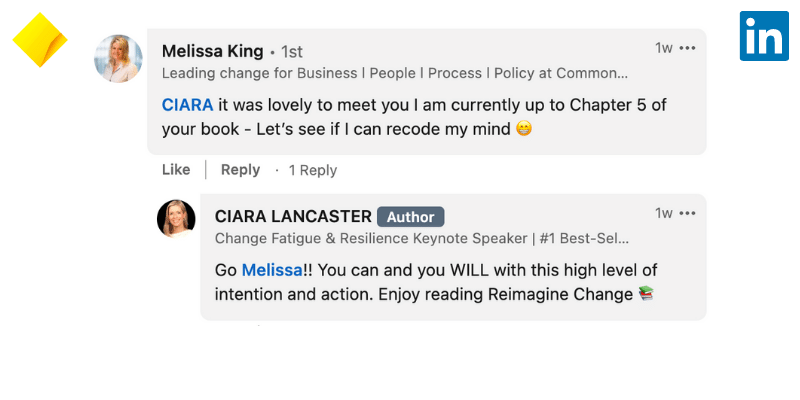
Task: Reply to Melissa King's comment
Action: [240, 170]
